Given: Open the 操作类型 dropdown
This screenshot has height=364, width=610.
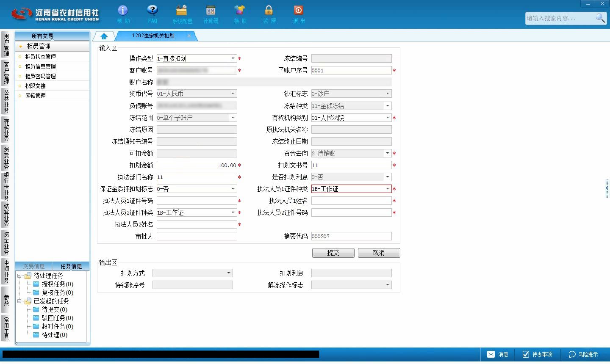Looking at the screenshot, I should point(233,58).
